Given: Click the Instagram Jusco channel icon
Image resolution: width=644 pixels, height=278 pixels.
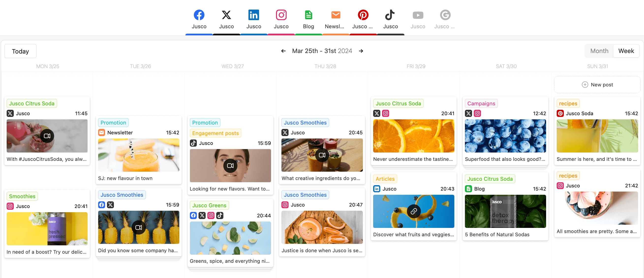Looking at the screenshot, I should [280, 15].
